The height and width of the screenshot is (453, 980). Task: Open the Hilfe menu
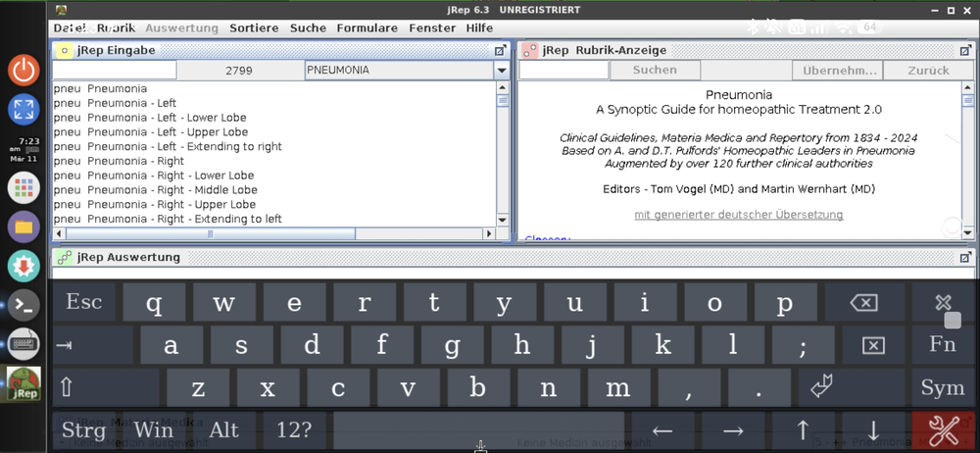pos(479,28)
